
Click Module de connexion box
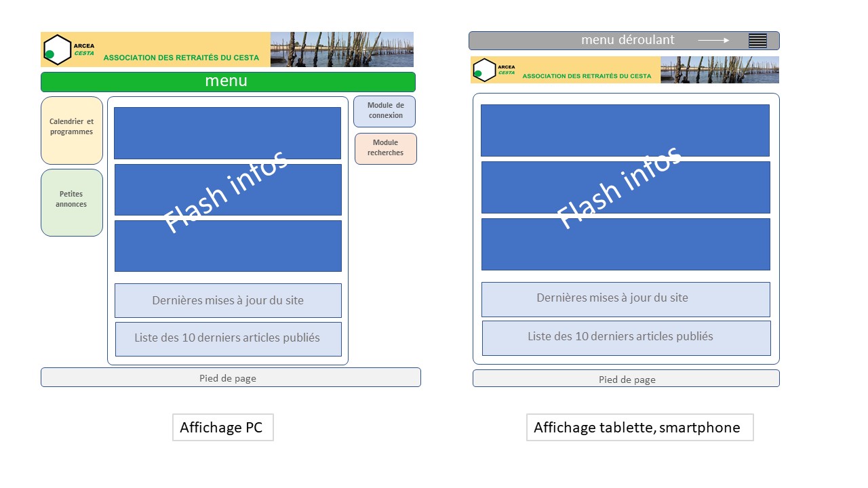point(384,111)
